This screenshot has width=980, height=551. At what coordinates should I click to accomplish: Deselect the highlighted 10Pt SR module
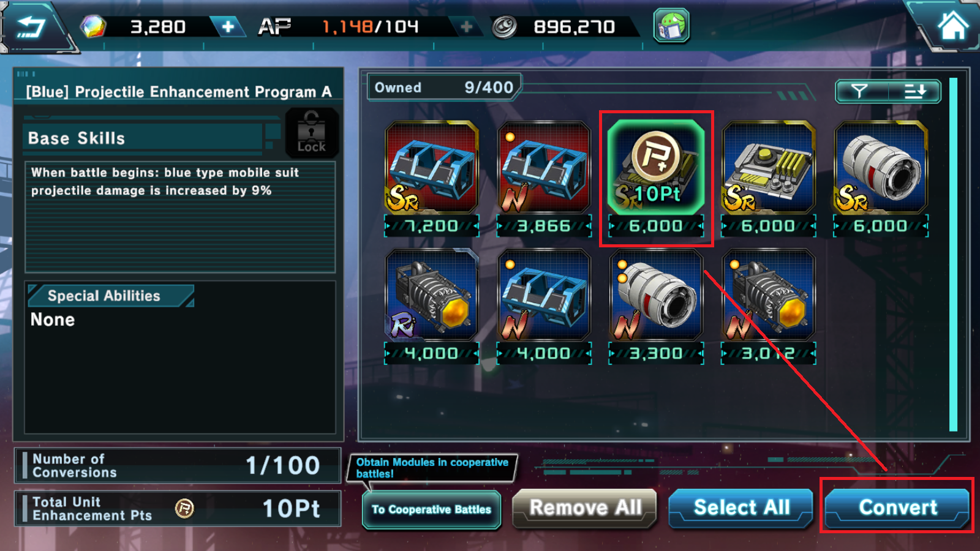pyautogui.click(x=656, y=179)
